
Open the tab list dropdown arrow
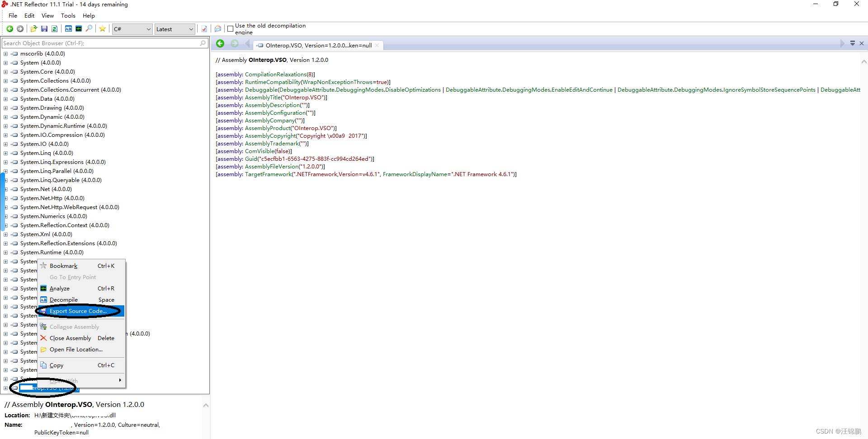(x=853, y=43)
